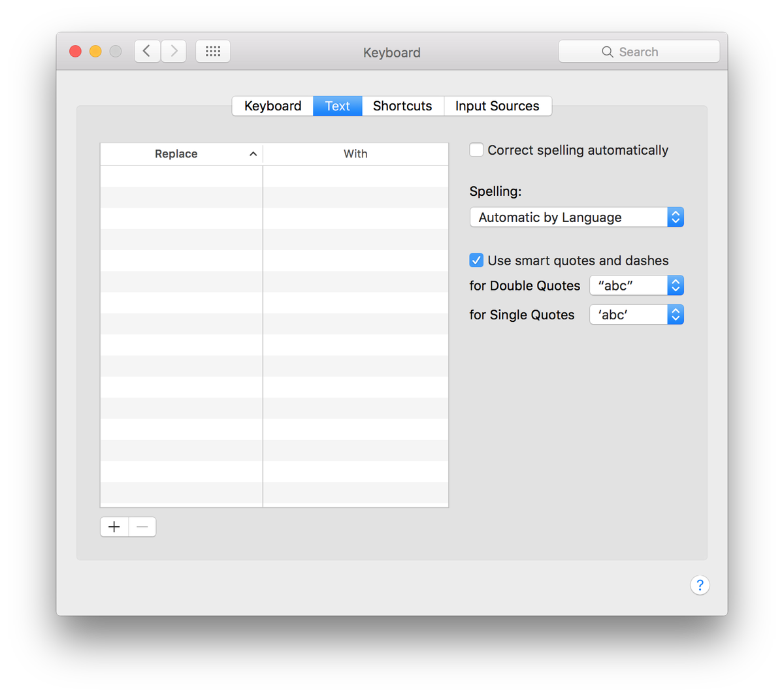The image size is (784, 696).
Task: Open the Double Quotes style dropdown
Action: point(636,285)
